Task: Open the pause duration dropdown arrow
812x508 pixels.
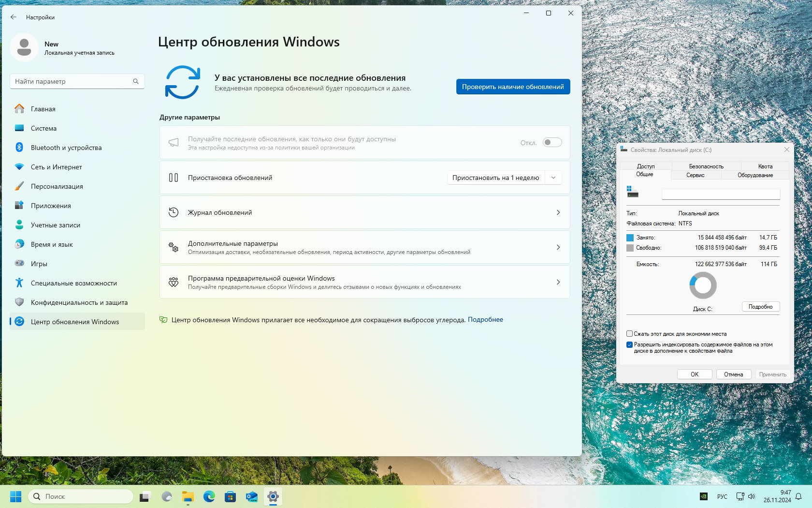Action: coord(553,178)
